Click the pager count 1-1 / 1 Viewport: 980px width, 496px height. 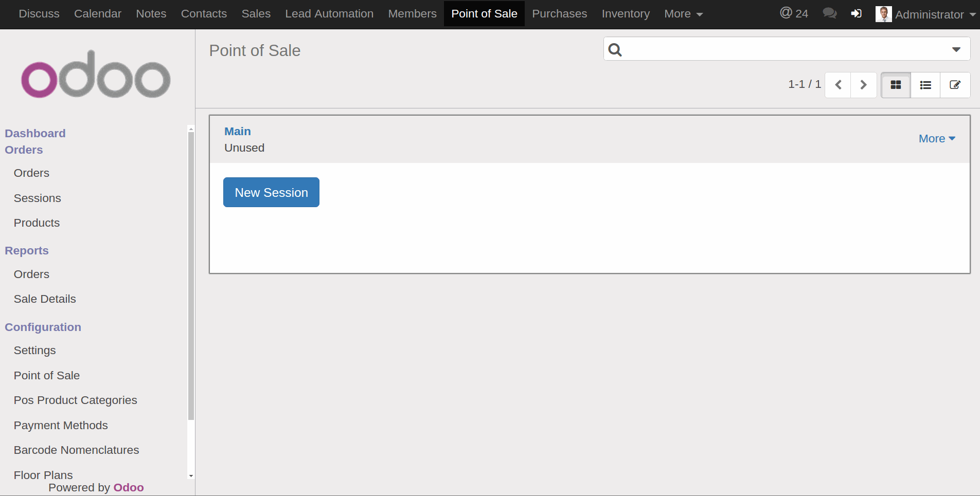click(805, 84)
